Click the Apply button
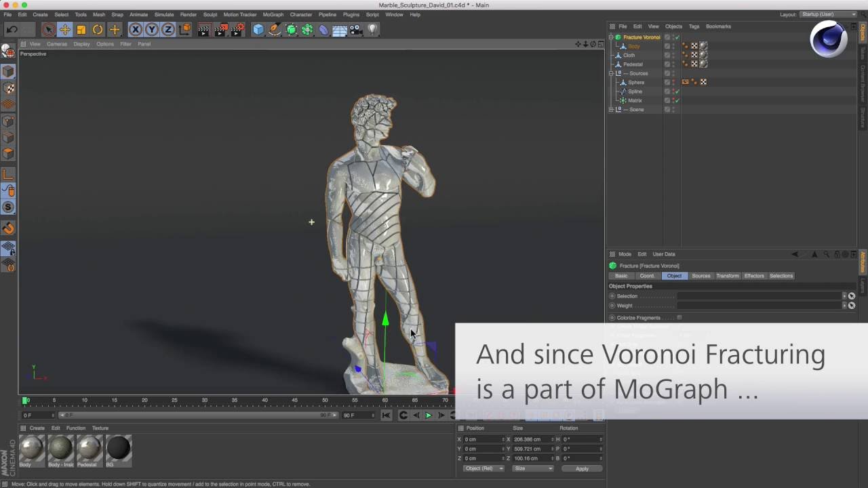 [582, 468]
